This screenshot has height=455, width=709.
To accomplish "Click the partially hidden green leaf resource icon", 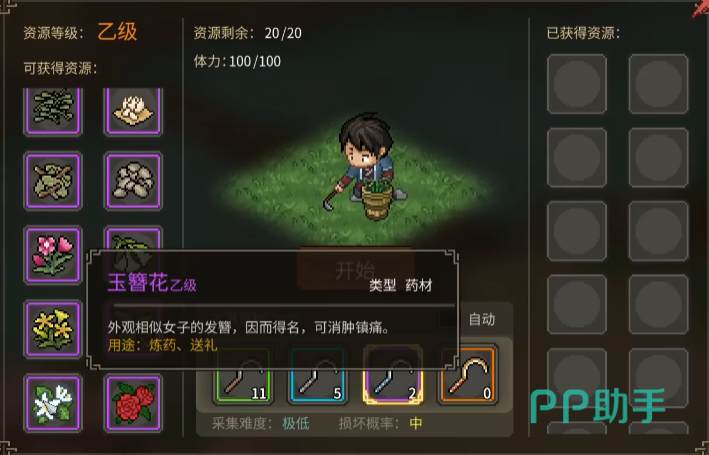I will (x=133, y=240).
